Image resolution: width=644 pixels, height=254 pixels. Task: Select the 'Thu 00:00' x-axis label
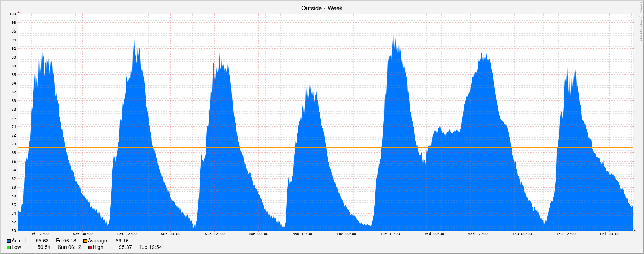click(x=522, y=234)
